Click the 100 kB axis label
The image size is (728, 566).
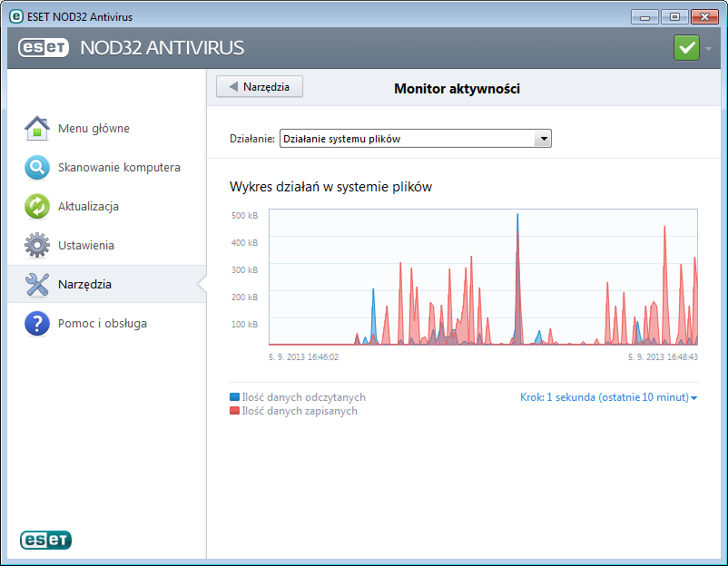click(x=245, y=325)
